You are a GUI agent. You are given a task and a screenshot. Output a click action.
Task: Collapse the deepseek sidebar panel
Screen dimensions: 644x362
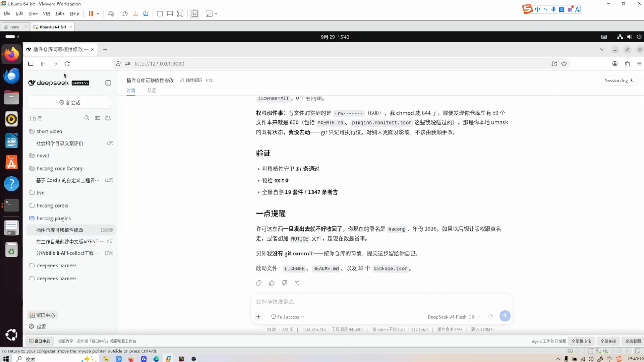click(108, 83)
